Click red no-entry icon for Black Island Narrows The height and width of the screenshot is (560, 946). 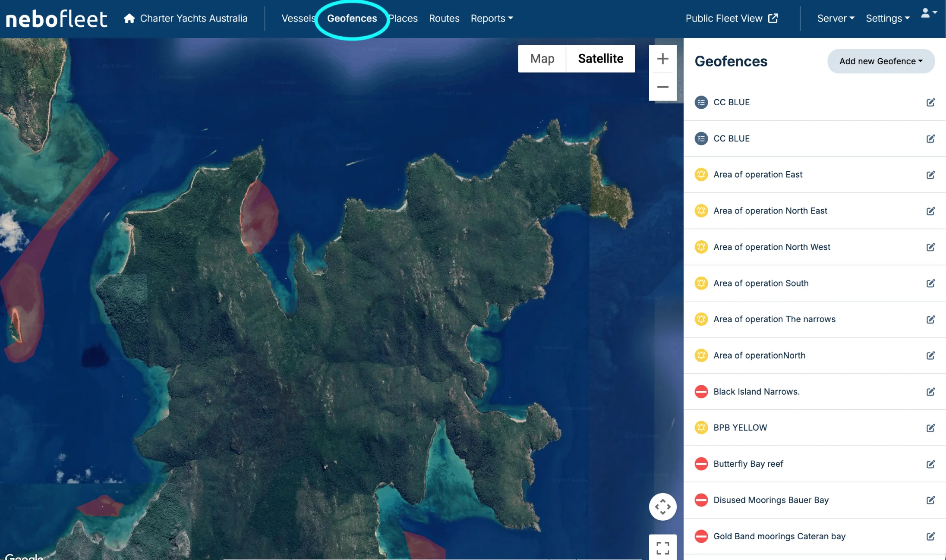coord(701,391)
